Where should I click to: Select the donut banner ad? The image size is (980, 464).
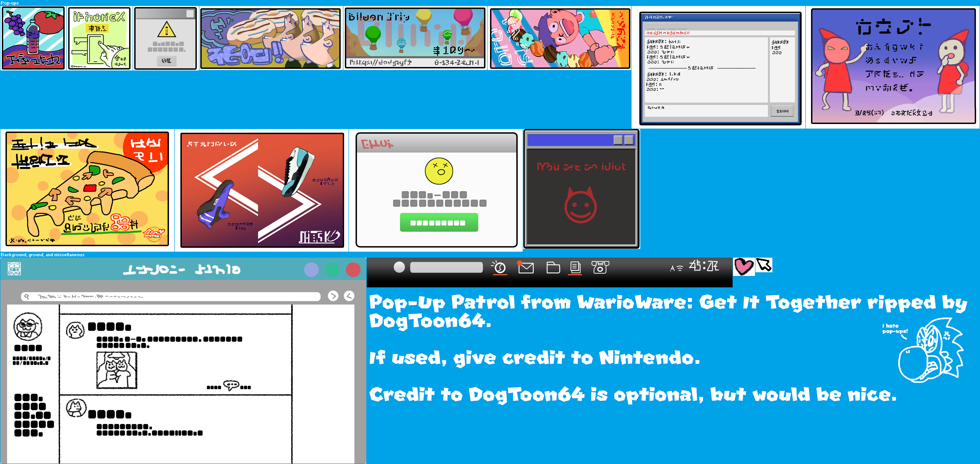[x=270, y=38]
